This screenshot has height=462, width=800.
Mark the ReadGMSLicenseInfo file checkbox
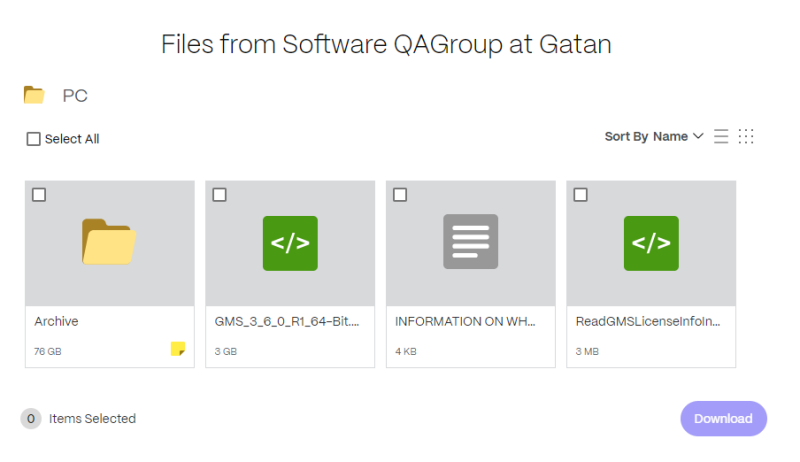(581, 195)
